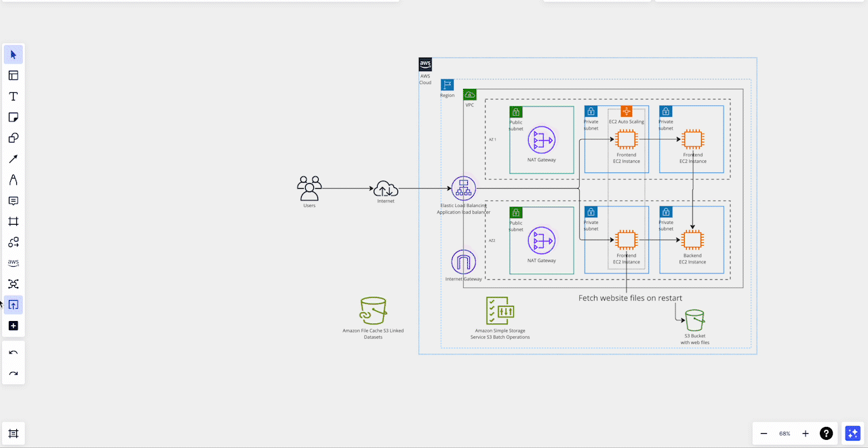Viewport: 868px width, 448px height.
Task: Open the Shapes tool
Action: (14, 138)
